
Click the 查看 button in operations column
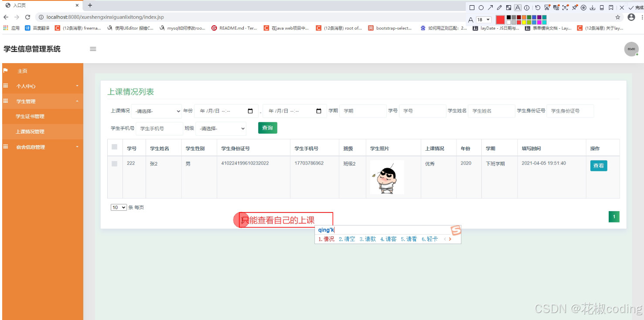click(x=598, y=165)
